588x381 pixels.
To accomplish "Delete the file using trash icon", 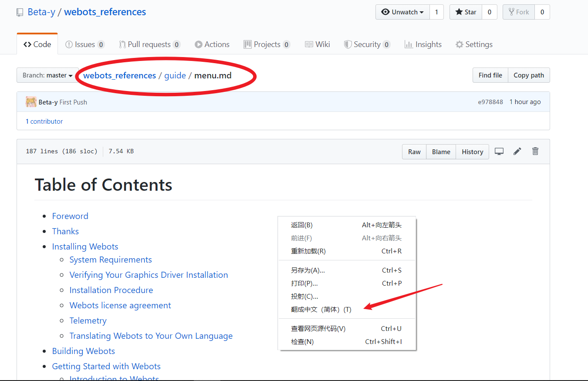I will 535,152.
